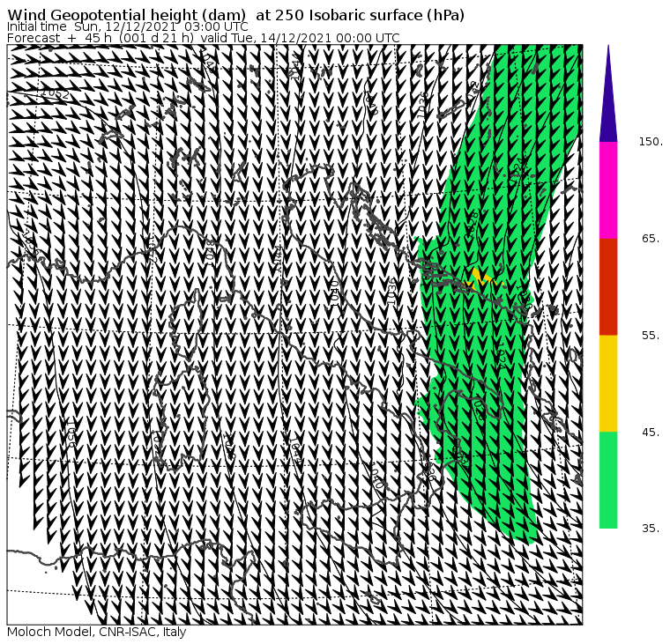Click the 'Initial time Sun, 12/12/2021 03:00 UTC' line
This screenshot has height=644, width=670.
[x=127, y=26]
